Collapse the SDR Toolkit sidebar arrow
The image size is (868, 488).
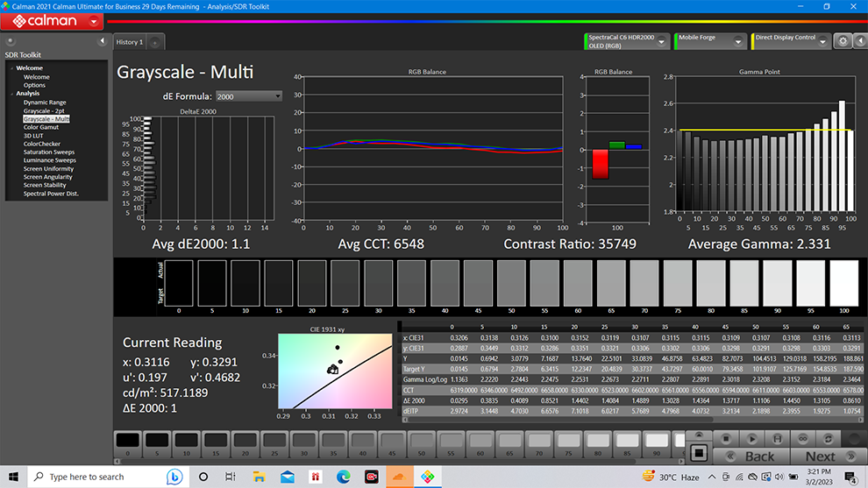click(x=102, y=41)
